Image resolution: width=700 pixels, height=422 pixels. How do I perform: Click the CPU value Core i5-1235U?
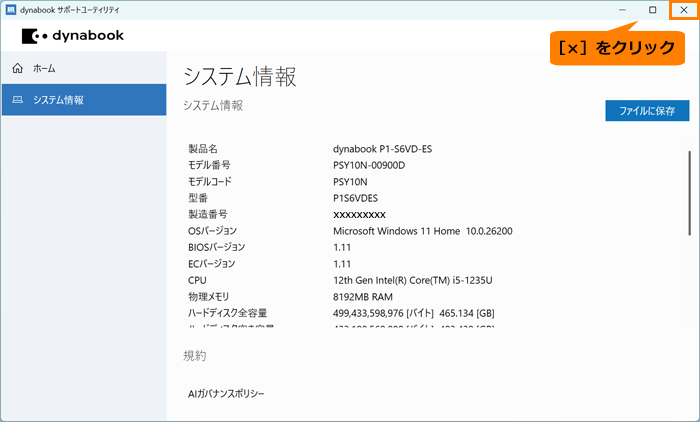(x=412, y=280)
